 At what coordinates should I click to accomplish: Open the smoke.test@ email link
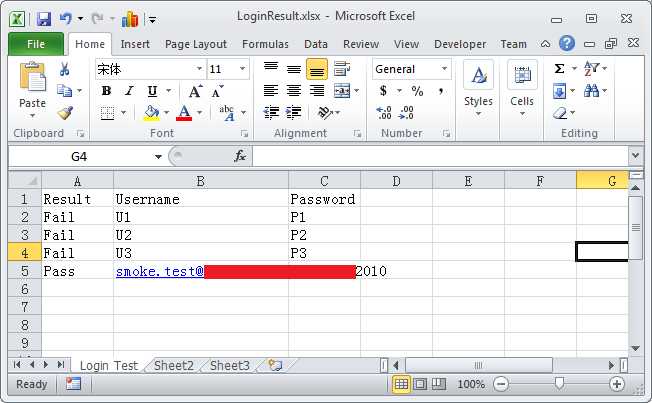pyautogui.click(x=160, y=271)
